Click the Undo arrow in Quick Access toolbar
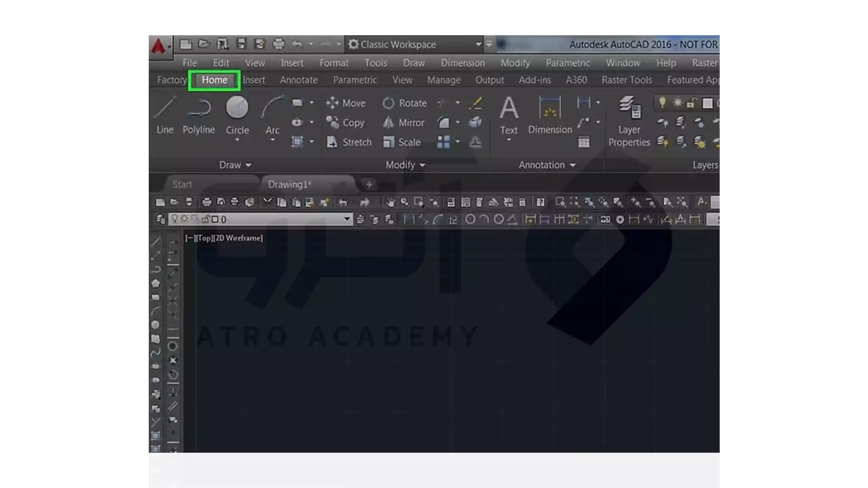 pos(297,44)
